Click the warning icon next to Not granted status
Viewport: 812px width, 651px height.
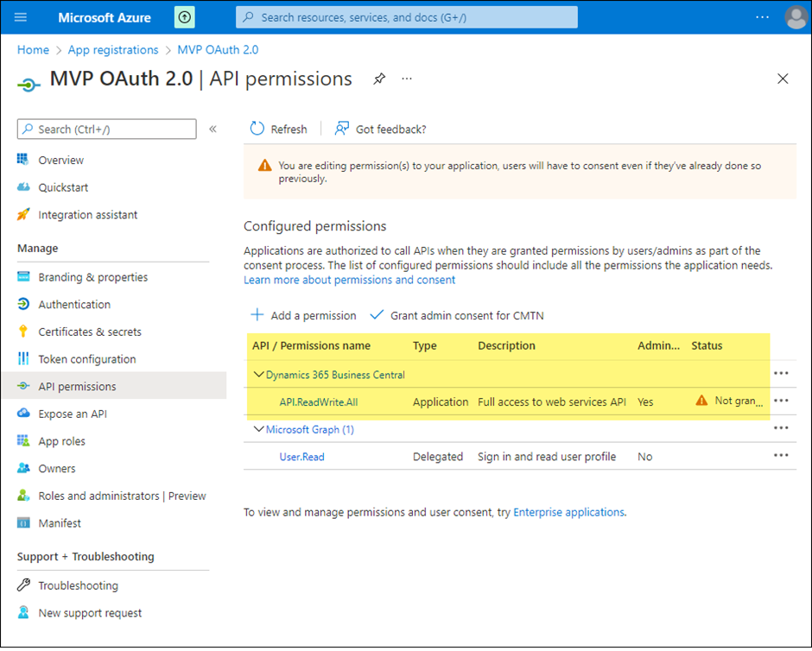[701, 401]
